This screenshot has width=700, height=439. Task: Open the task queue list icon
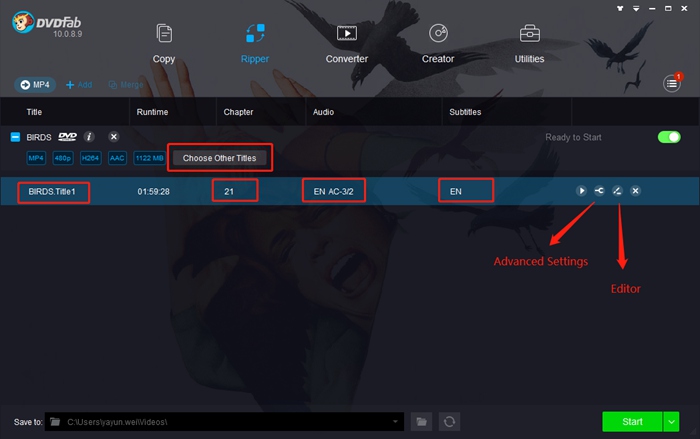click(672, 84)
